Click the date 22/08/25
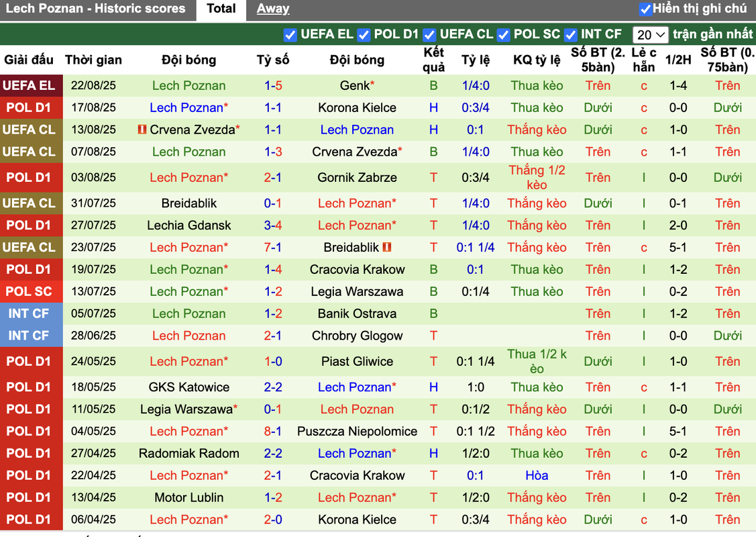This screenshot has width=756, height=537. [x=93, y=85]
